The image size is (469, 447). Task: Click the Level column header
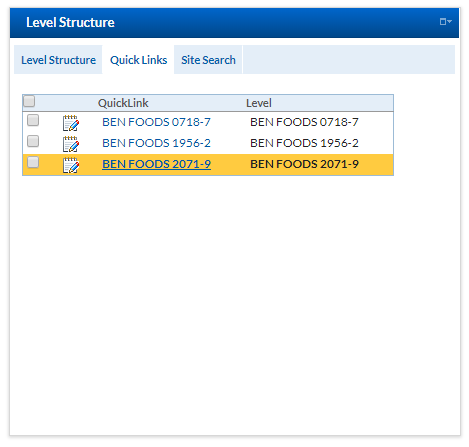pyautogui.click(x=259, y=103)
